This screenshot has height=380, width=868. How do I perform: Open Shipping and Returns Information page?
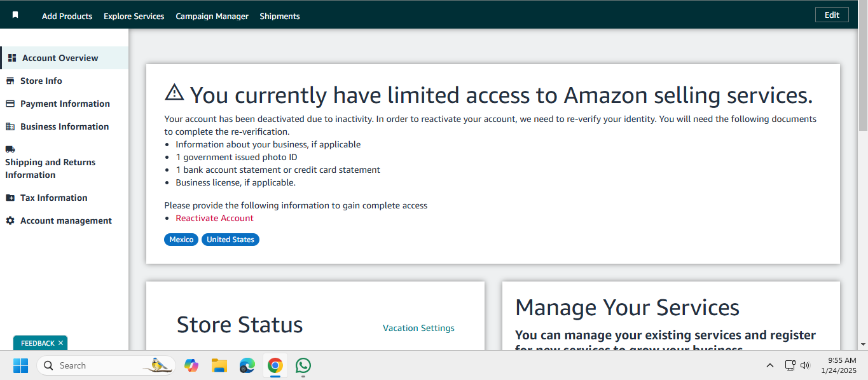coord(50,168)
